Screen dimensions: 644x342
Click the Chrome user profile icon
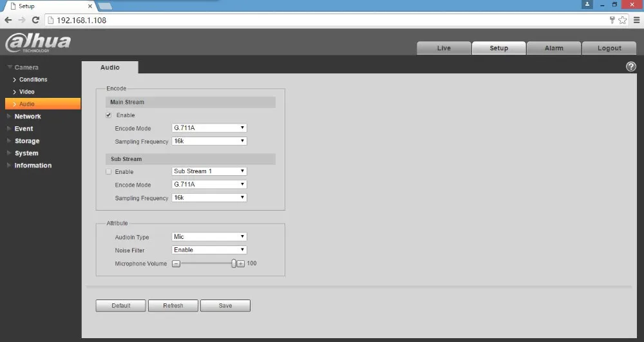coord(587,5)
